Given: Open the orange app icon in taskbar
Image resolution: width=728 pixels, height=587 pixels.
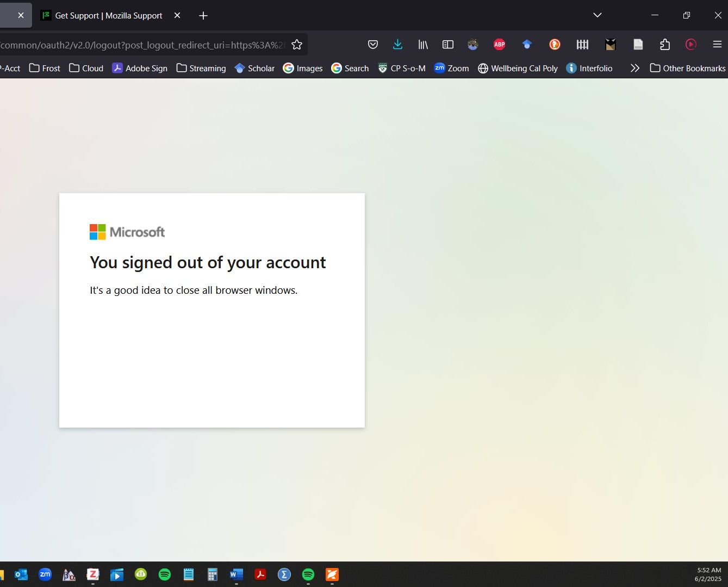Looking at the screenshot, I should click(x=332, y=574).
